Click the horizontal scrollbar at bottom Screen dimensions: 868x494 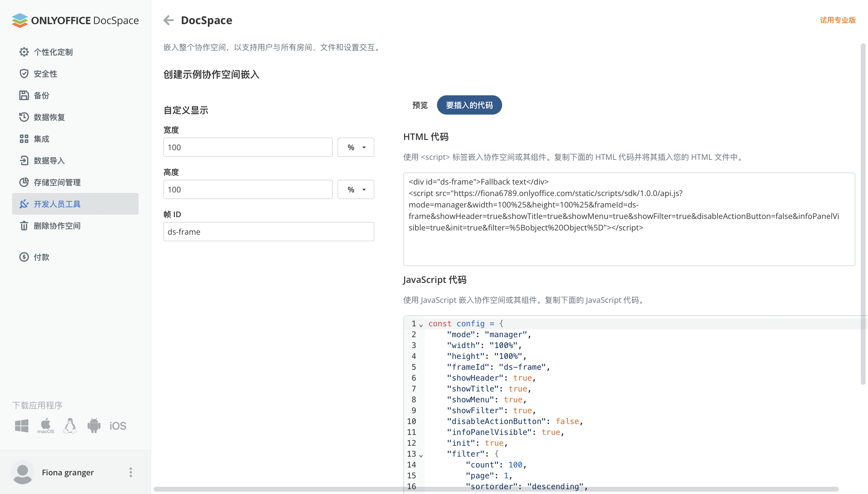coord(496,489)
